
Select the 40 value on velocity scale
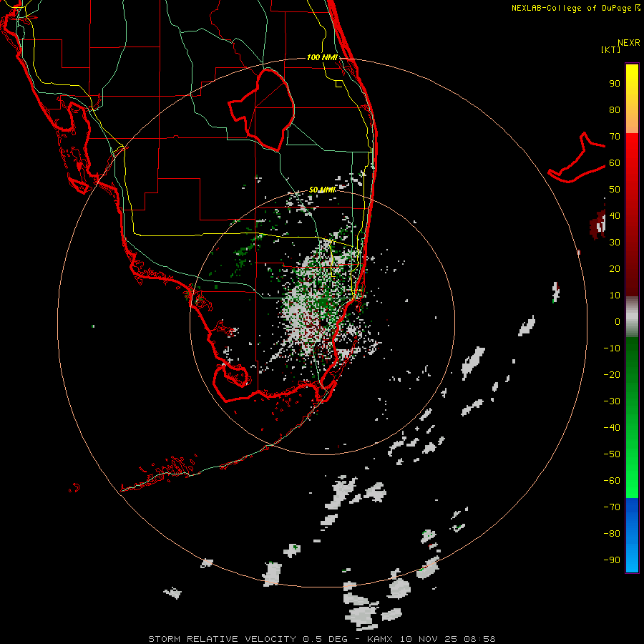(615, 215)
